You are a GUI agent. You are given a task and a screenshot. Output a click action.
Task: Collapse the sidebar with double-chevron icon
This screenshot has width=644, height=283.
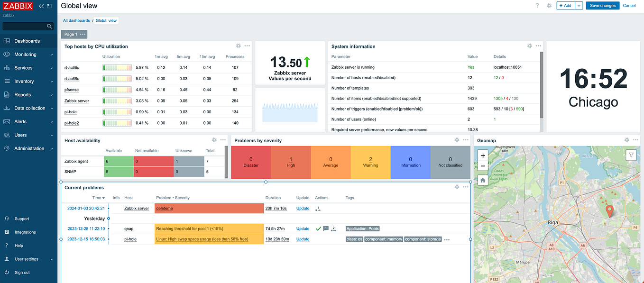(41, 6)
